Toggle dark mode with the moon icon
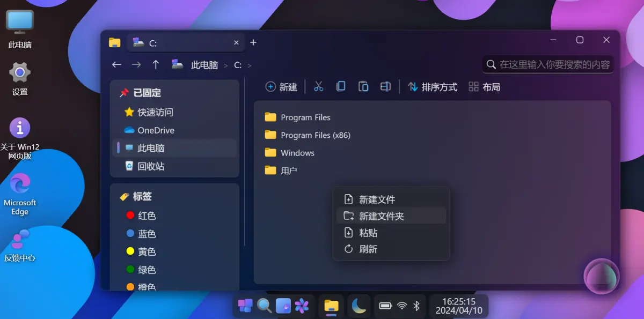The height and width of the screenshot is (319, 644). [x=359, y=306]
